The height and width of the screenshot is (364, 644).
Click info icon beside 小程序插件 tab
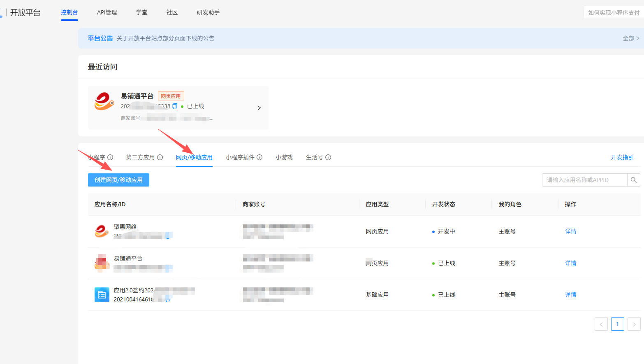point(259,157)
